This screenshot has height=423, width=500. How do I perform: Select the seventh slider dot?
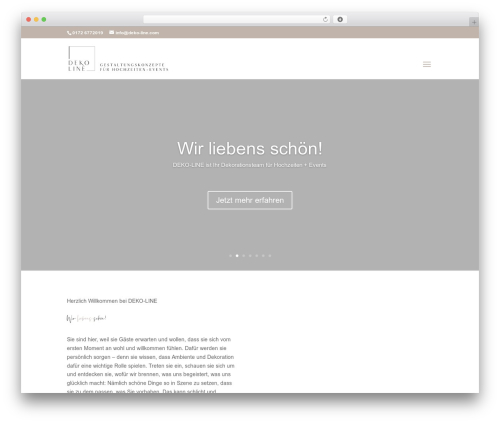pos(270,256)
